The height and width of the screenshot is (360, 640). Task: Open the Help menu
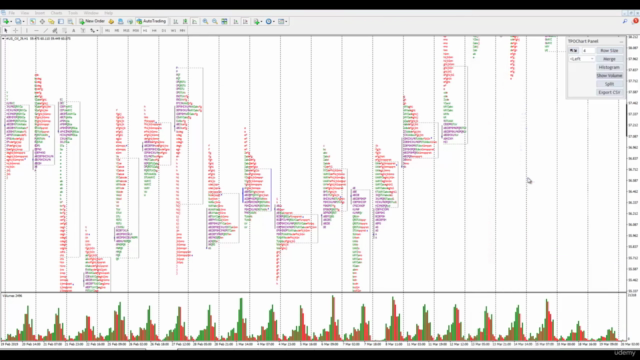click(109, 13)
